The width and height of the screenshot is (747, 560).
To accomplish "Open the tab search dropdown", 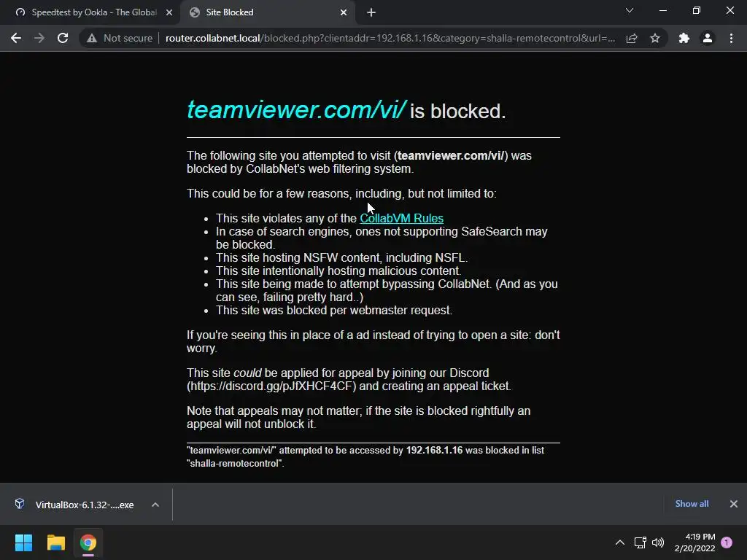I will point(630,10).
